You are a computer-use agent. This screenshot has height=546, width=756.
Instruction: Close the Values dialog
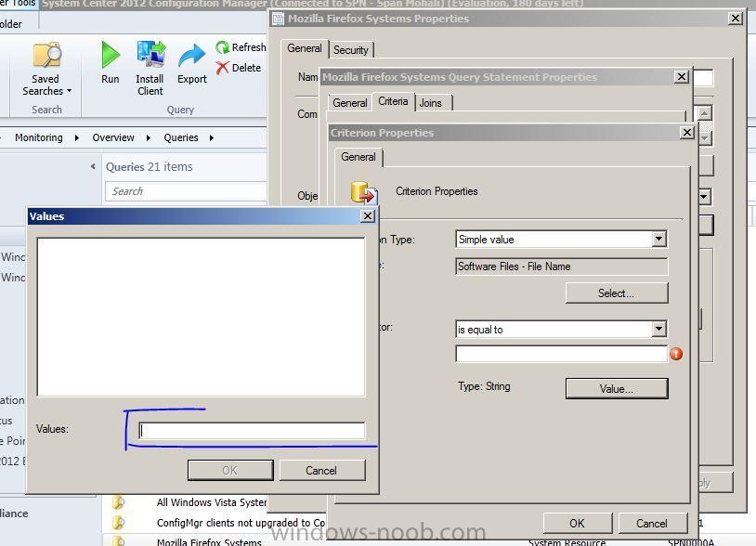368,216
